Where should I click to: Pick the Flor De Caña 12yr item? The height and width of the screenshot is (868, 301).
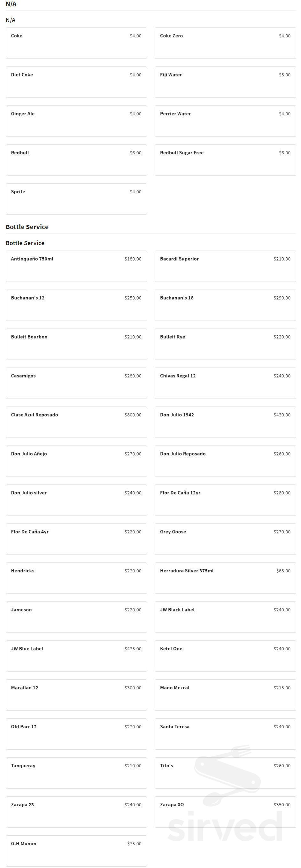(x=225, y=500)
